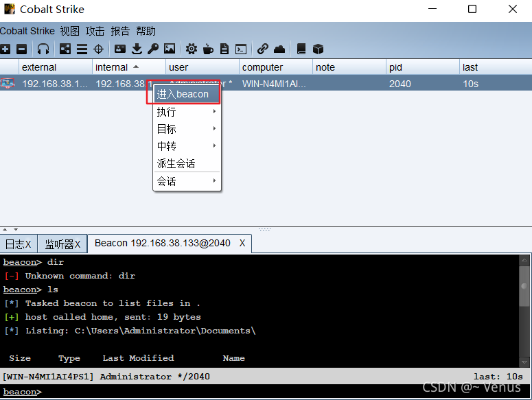Choose 派生会话 in the context menu
Viewport: 532px width, 400px height.
coord(187,163)
